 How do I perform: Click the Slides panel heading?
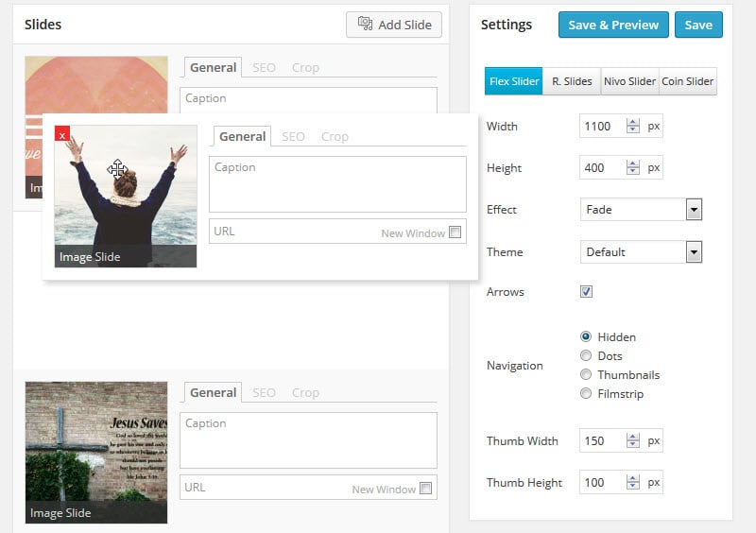43,25
